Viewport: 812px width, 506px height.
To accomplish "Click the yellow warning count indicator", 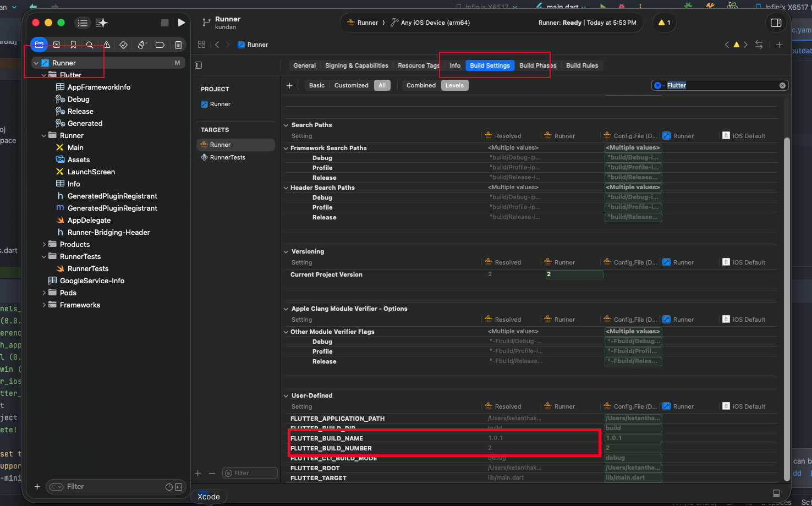I will tap(665, 23).
